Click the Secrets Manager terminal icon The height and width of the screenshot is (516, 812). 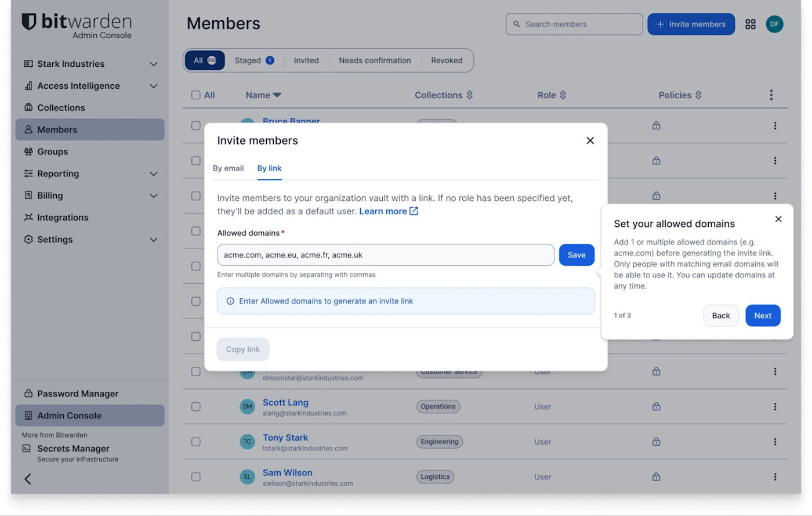[x=26, y=448]
